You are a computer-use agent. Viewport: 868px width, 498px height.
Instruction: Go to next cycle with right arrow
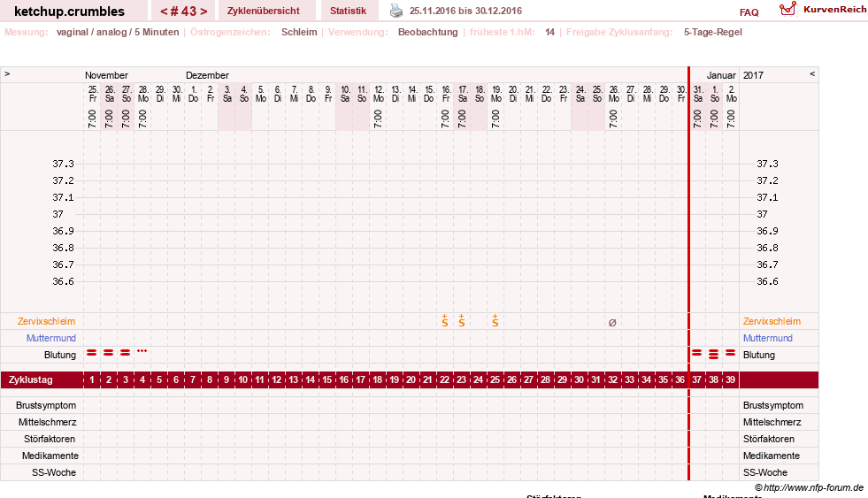click(x=204, y=11)
